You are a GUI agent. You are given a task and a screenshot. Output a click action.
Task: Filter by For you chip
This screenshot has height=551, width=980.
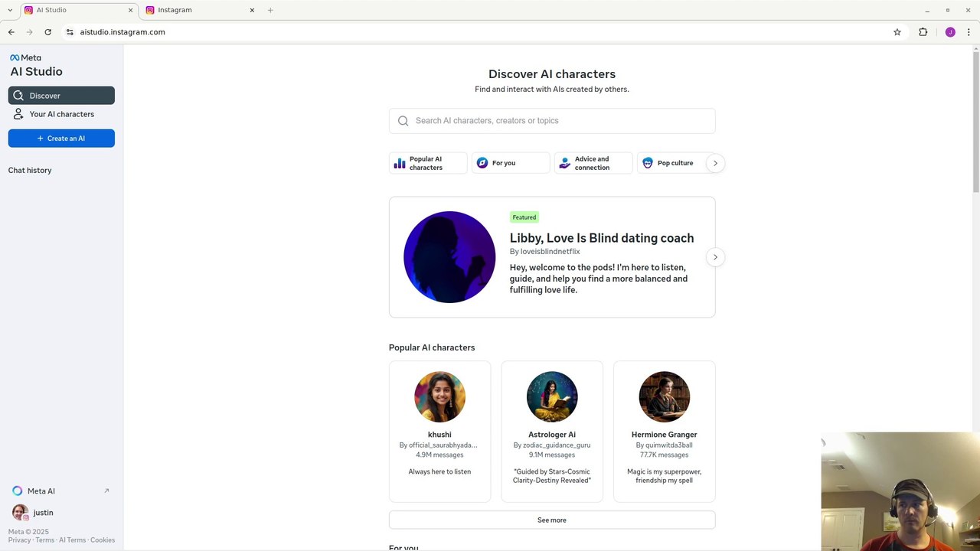click(511, 163)
